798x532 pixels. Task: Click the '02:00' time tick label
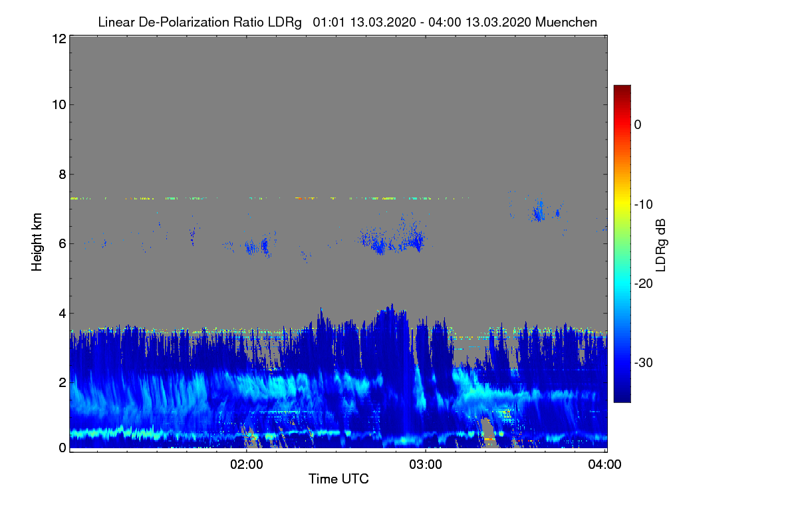(246, 465)
